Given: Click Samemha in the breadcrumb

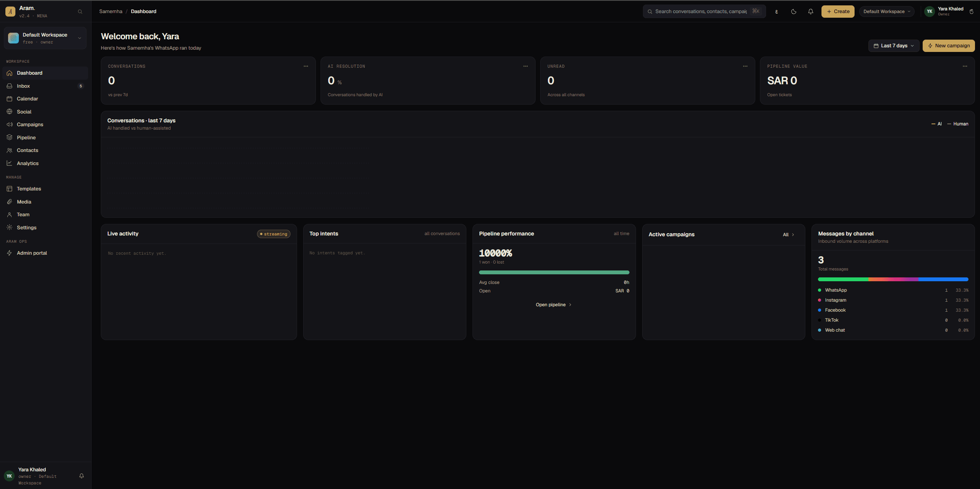Looking at the screenshot, I should click(111, 12).
